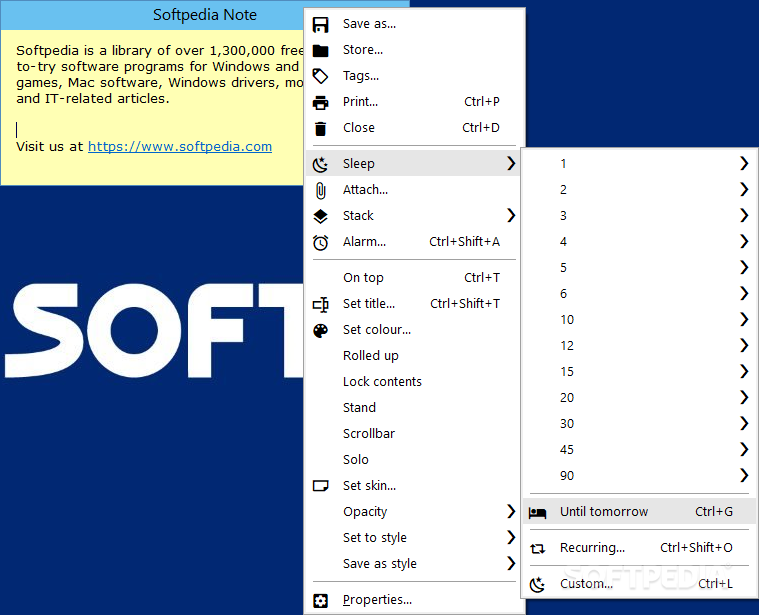Expand the Save as style submenu arrow
The image size is (759, 615).
[511, 563]
